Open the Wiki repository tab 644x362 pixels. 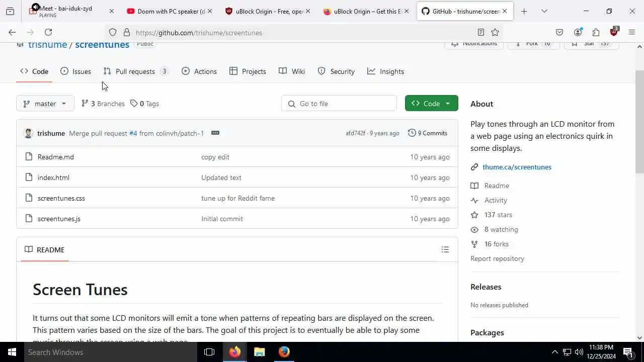[x=292, y=71]
